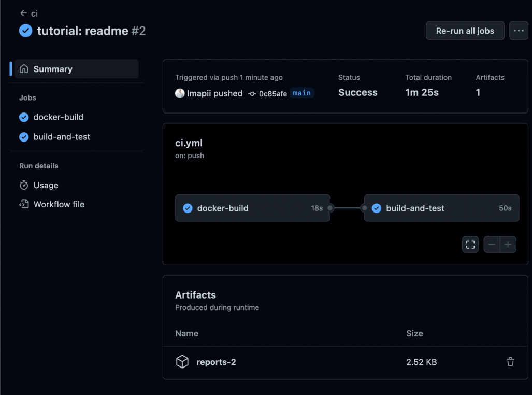Click the fullscreen icon in workflow graph
The height and width of the screenshot is (395, 532).
pos(470,245)
